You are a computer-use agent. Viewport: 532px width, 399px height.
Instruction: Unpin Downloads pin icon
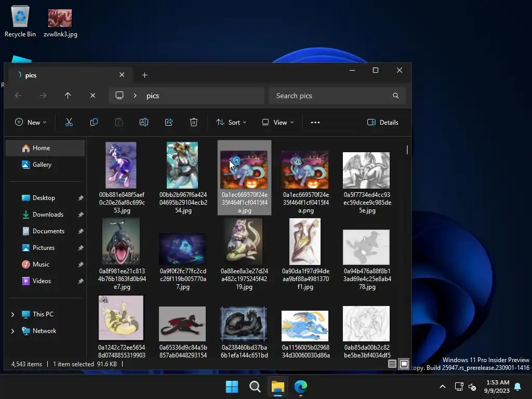click(x=81, y=215)
